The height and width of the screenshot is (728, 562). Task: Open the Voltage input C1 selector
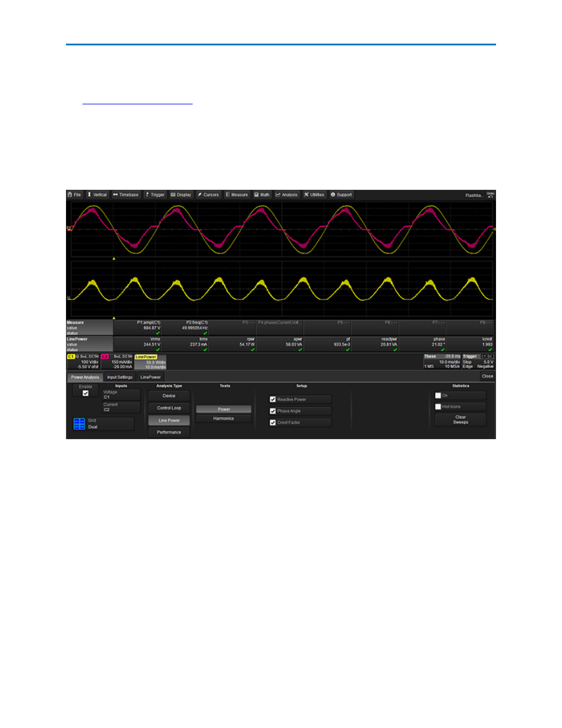point(121,394)
